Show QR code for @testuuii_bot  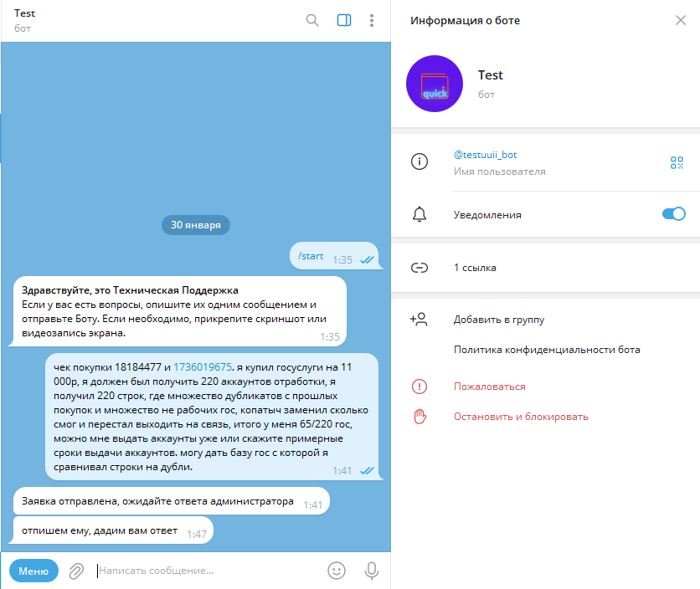pos(677,163)
